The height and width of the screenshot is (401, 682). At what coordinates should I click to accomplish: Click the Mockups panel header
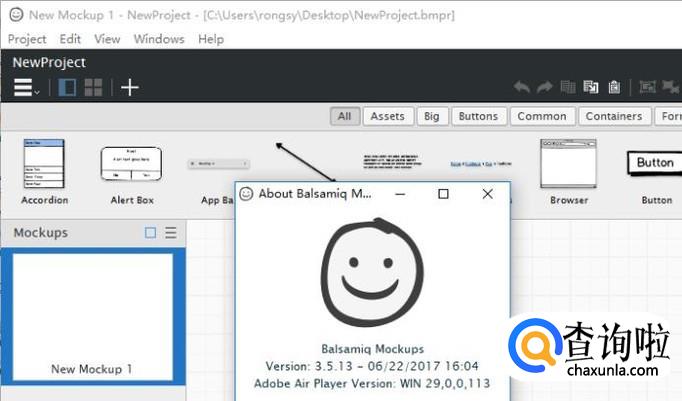coord(93,233)
